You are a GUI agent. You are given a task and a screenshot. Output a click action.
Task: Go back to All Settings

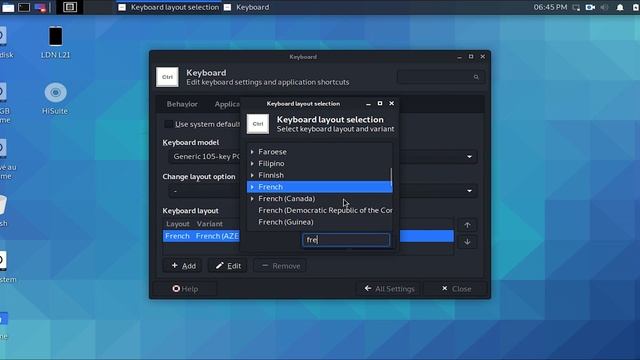[389, 289]
